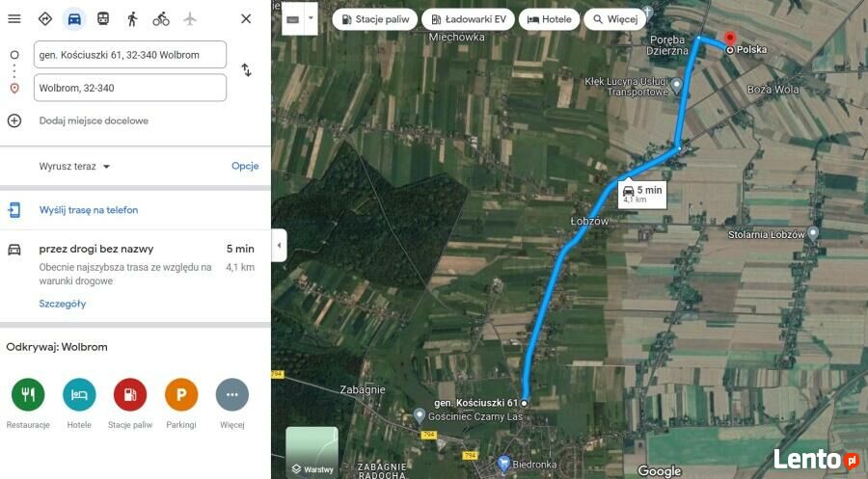Image resolution: width=868 pixels, height=479 pixels.
Task: Open Restauracje green category icon
Action: [x=28, y=394]
